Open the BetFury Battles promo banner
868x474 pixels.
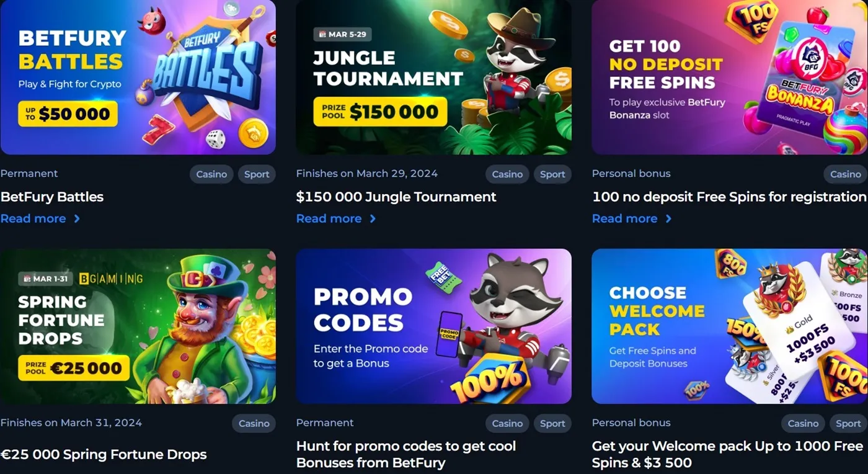coord(138,77)
